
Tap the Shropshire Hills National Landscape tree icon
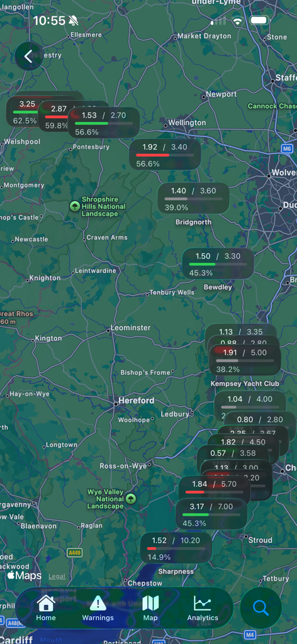[x=75, y=206]
